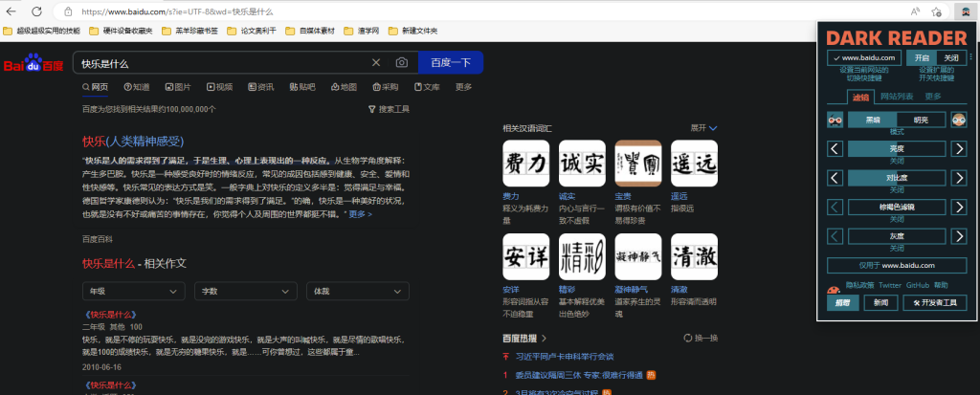Click the dark mode character icon in Dark Reader
This screenshot has width=980, height=395.
tap(835, 120)
